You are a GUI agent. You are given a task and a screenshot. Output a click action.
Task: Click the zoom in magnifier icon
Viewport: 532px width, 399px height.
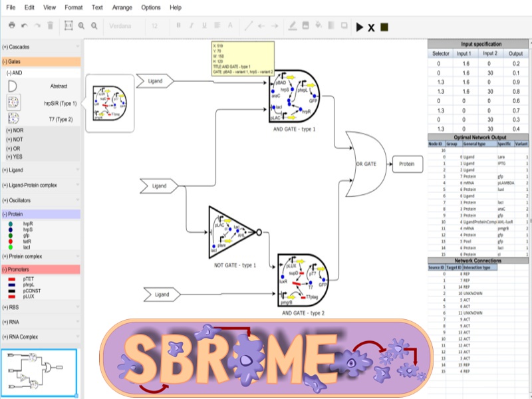pos(81,26)
